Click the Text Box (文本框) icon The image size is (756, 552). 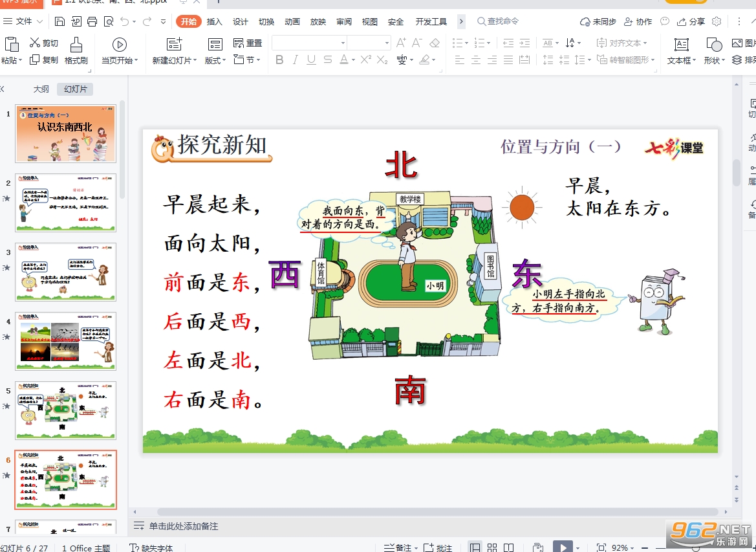coord(681,45)
